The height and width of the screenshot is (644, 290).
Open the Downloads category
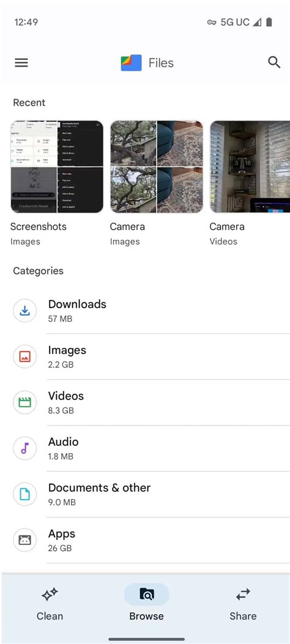(x=145, y=311)
